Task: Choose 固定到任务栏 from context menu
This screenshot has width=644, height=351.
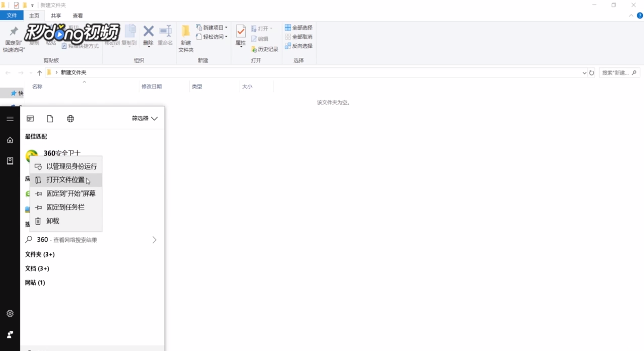Action: pos(66,207)
